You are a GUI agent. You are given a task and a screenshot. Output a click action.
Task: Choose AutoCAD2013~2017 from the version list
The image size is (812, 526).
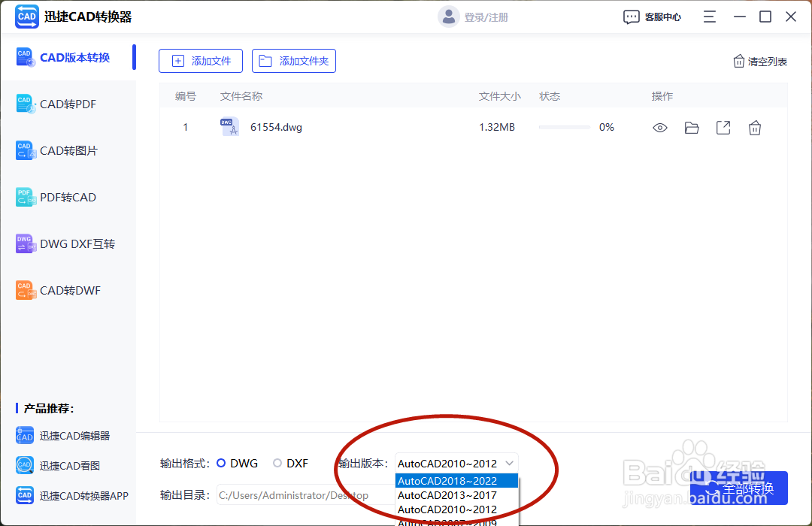click(457, 495)
